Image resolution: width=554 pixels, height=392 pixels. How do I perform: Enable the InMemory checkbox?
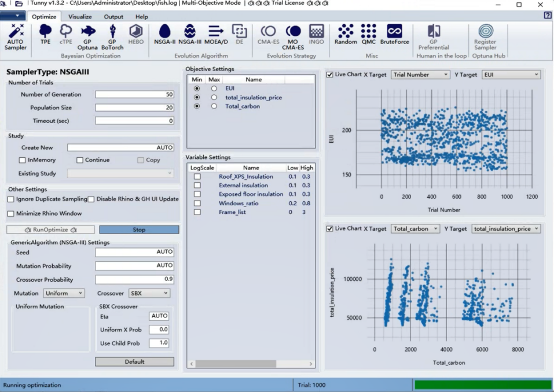(x=22, y=160)
